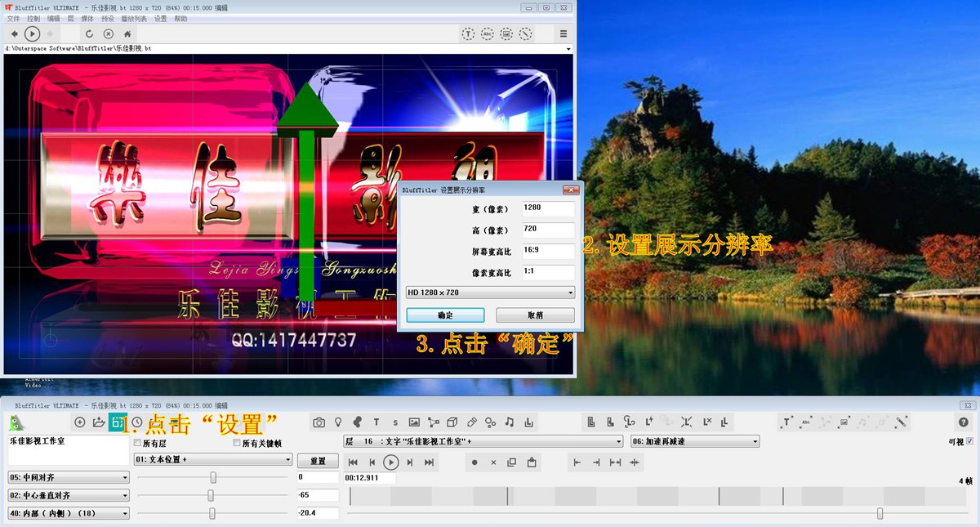Open the 控制 menu
980x527 pixels.
[x=33, y=18]
